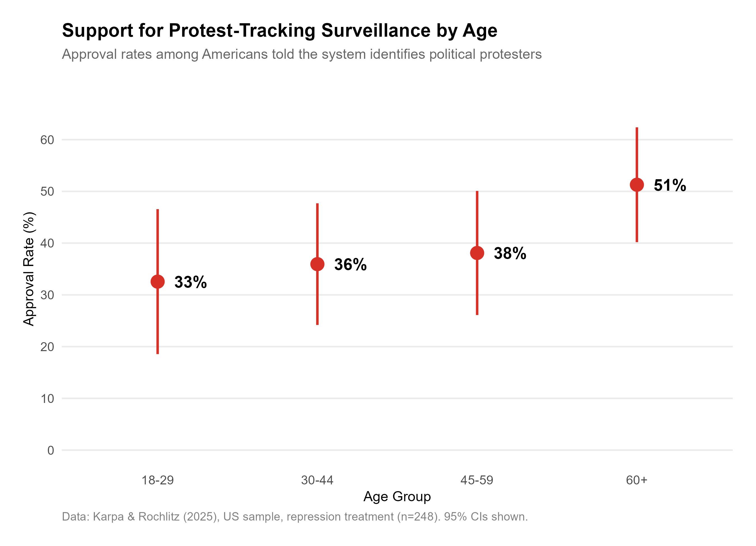The image size is (756, 546).
Task: Click the chart title about Protest-Tracking Surveillance
Action: [279, 31]
